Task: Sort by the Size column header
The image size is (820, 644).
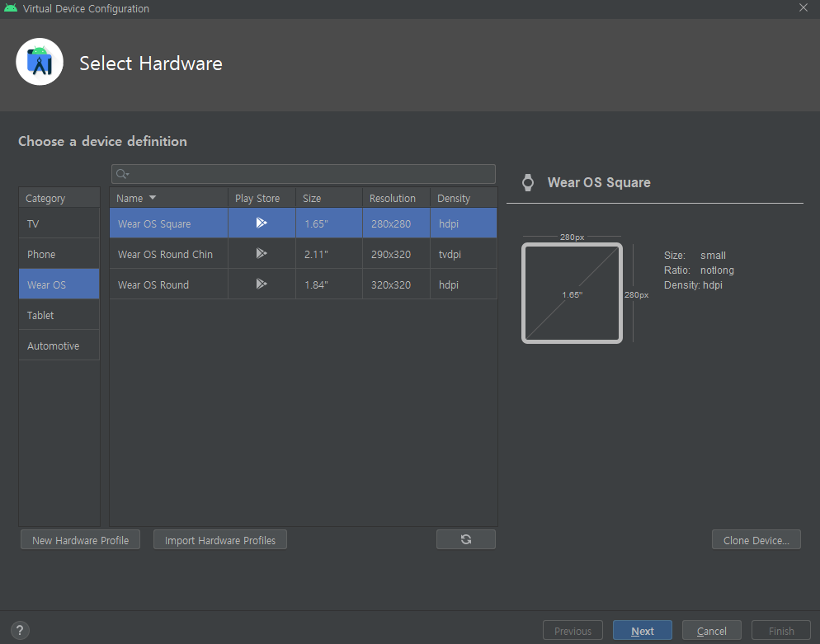Action: click(329, 198)
